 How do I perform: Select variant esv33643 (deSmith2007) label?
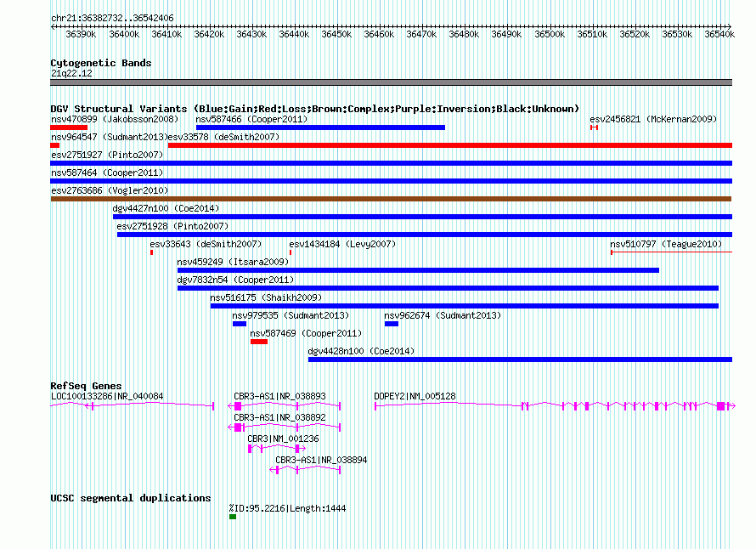(x=206, y=244)
